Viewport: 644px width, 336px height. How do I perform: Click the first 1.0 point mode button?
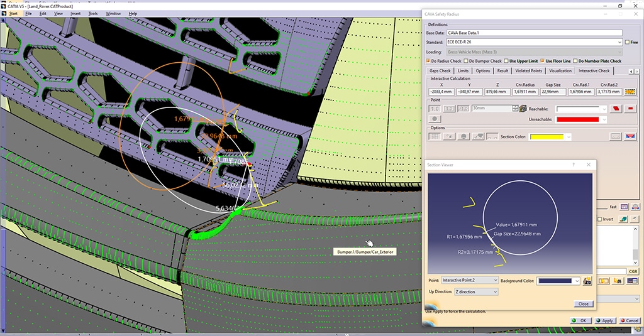click(434, 109)
